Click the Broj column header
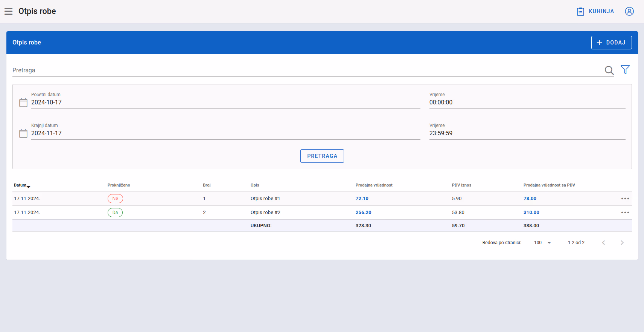This screenshot has height=332, width=644. pyautogui.click(x=207, y=185)
